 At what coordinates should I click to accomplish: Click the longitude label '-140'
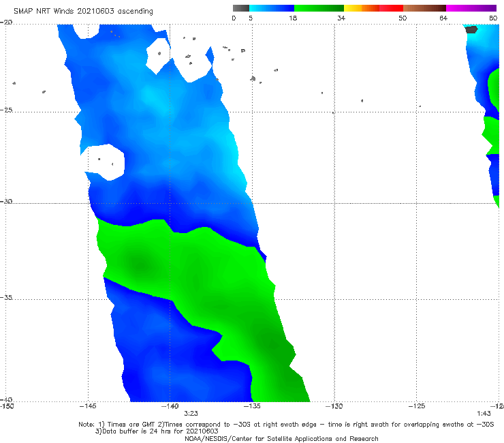[x=170, y=406]
